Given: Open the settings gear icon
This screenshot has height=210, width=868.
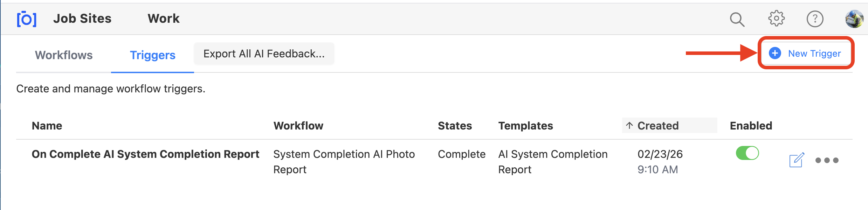Looking at the screenshot, I should coord(776,19).
